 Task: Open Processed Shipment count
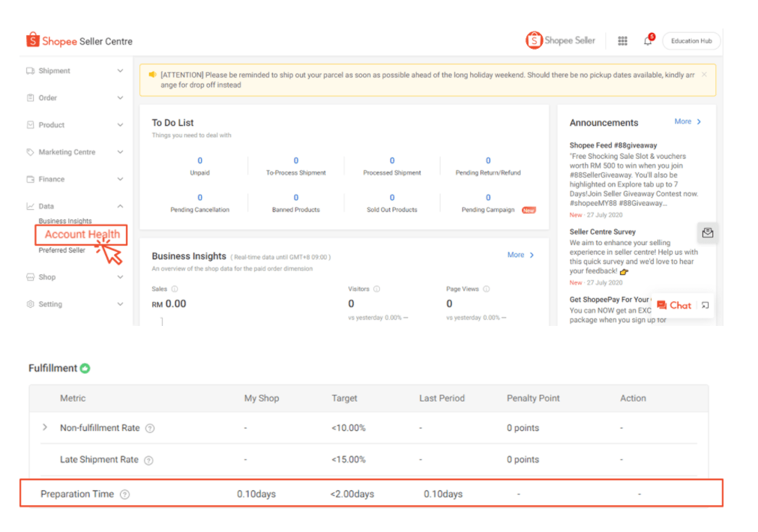(x=392, y=160)
